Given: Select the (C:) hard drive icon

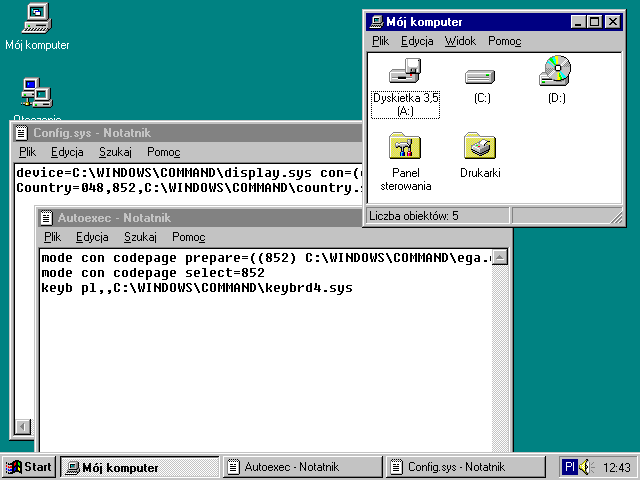Looking at the screenshot, I should click(x=480, y=76).
